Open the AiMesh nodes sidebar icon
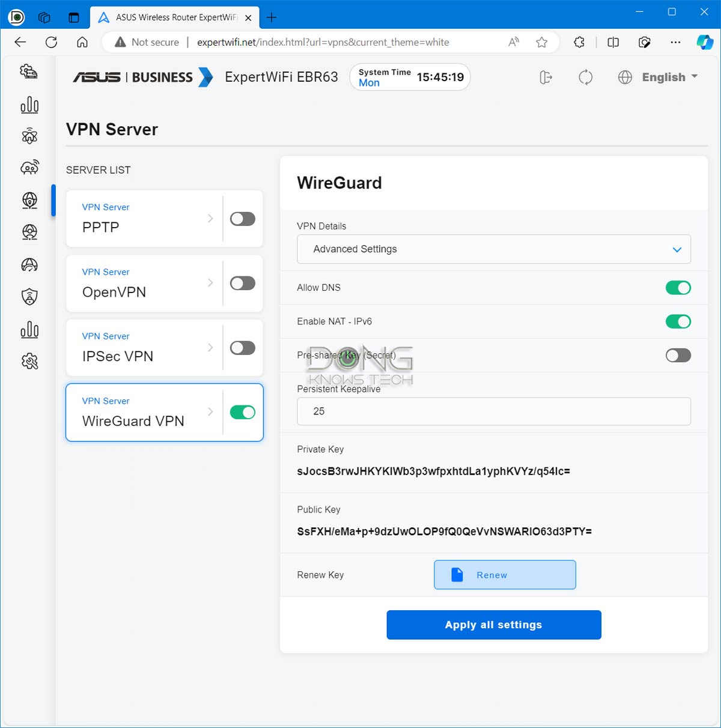This screenshot has width=721, height=728. [x=29, y=136]
